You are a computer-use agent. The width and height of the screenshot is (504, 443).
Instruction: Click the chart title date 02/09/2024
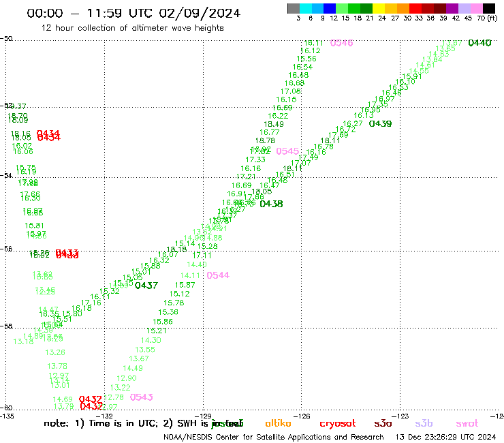(x=200, y=14)
